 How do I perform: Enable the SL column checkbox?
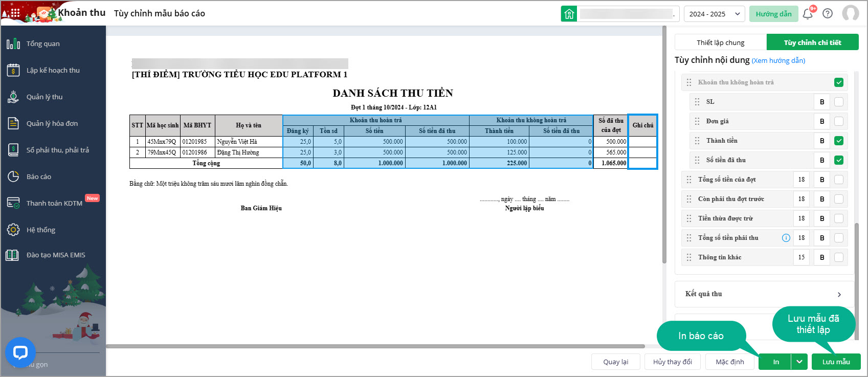(839, 102)
